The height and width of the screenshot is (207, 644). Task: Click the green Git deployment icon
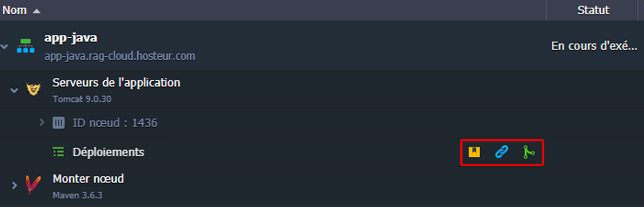point(528,152)
